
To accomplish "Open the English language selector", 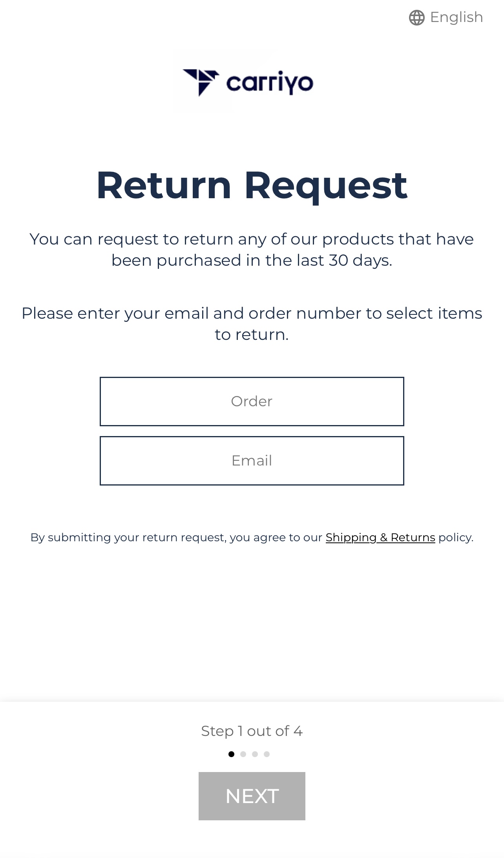I will point(446,18).
